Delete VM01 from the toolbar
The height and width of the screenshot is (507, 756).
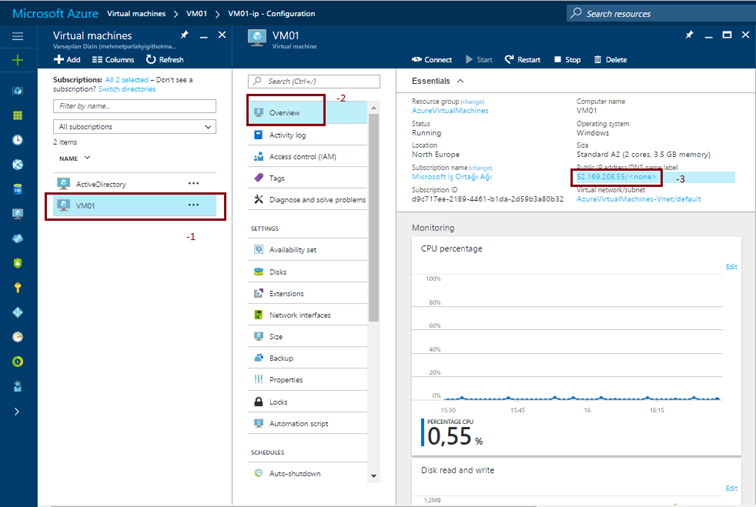[x=610, y=60]
